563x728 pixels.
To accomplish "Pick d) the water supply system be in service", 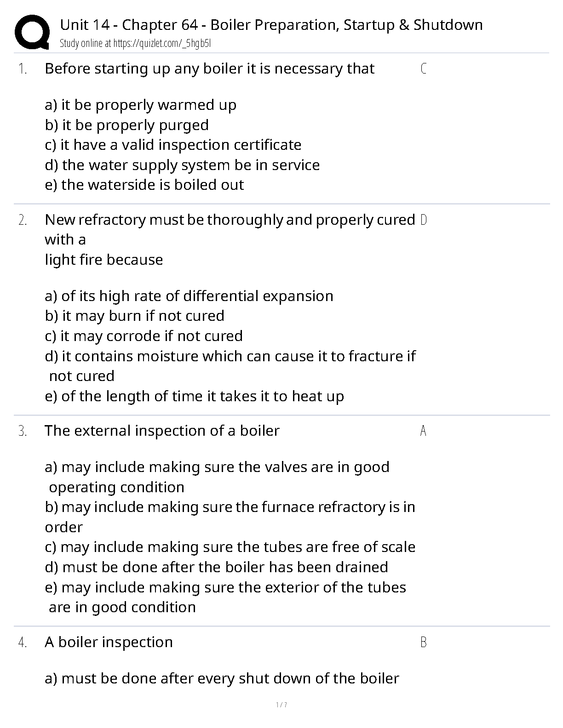I will pyautogui.click(x=182, y=165).
